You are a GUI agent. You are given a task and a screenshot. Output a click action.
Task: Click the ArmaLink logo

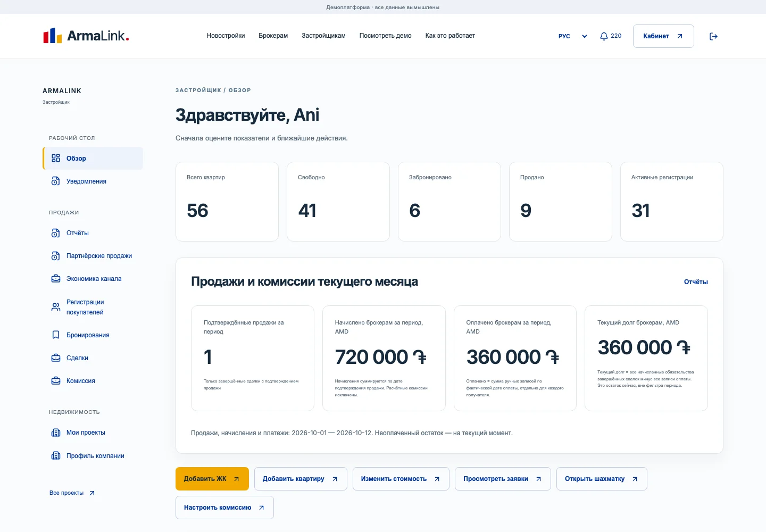click(x=86, y=36)
